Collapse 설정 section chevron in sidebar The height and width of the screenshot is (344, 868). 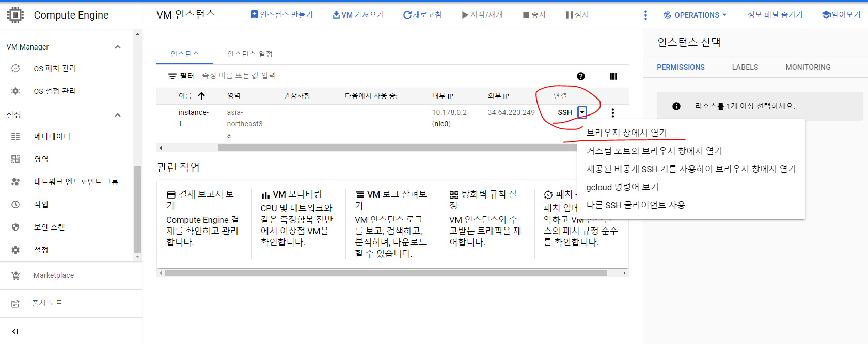tap(118, 115)
